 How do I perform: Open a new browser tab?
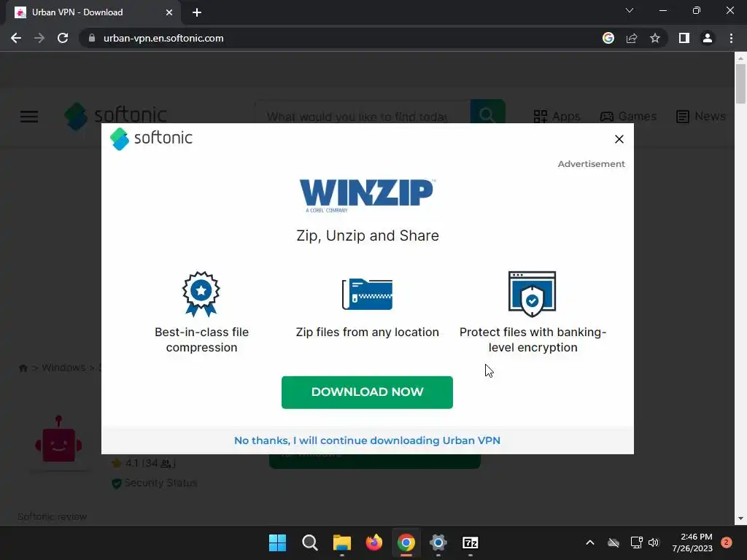pos(197,12)
